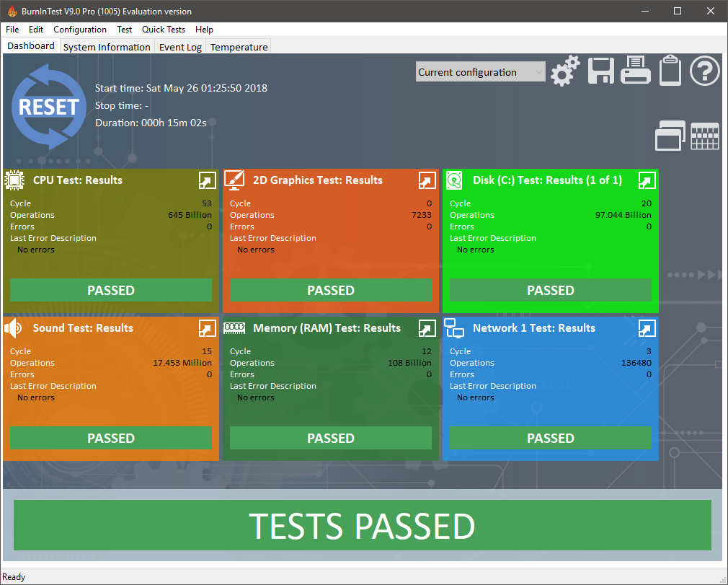Viewport: 728px width, 585px height.
Task: Open help with the question mark icon
Action: point(704,71)
